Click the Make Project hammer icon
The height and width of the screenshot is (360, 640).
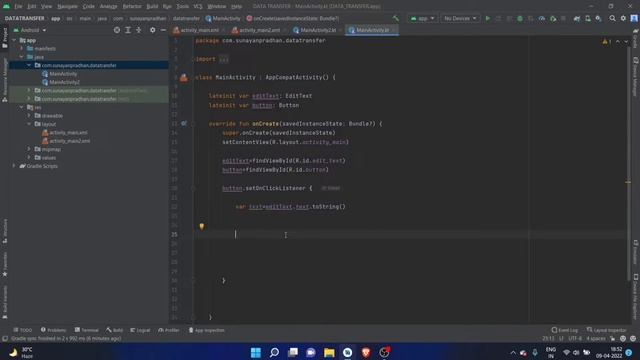click(396, 18)
